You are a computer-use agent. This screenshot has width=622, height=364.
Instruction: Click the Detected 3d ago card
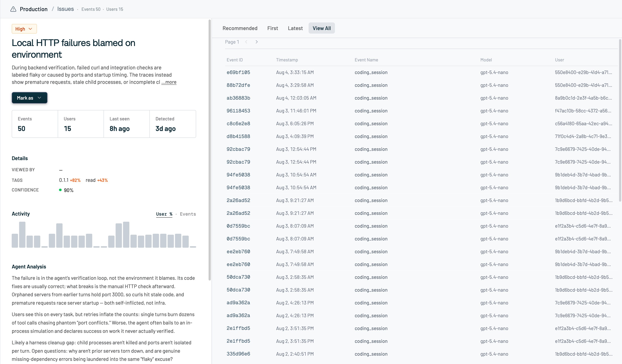pos(173,124)
